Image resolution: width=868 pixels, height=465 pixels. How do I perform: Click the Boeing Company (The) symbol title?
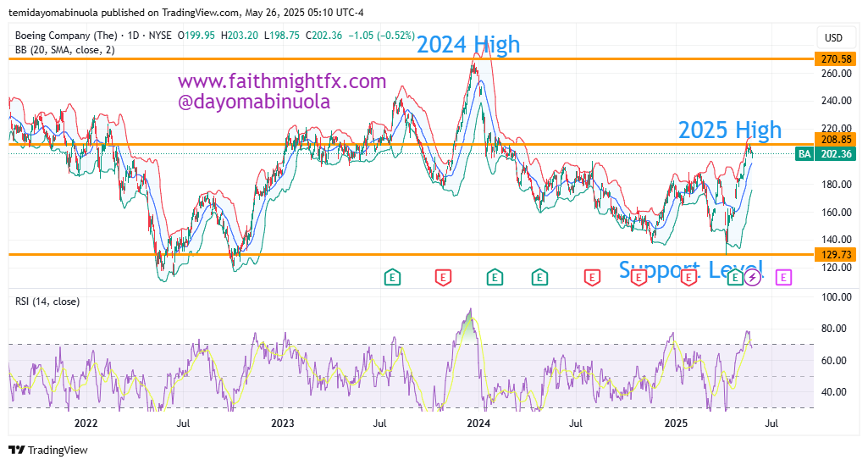[66, 36]
